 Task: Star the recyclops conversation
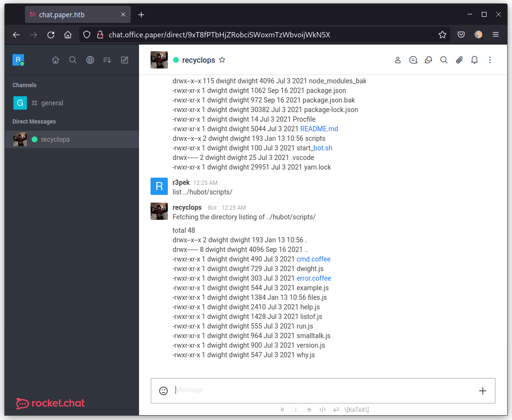click(x=222, y=59)
